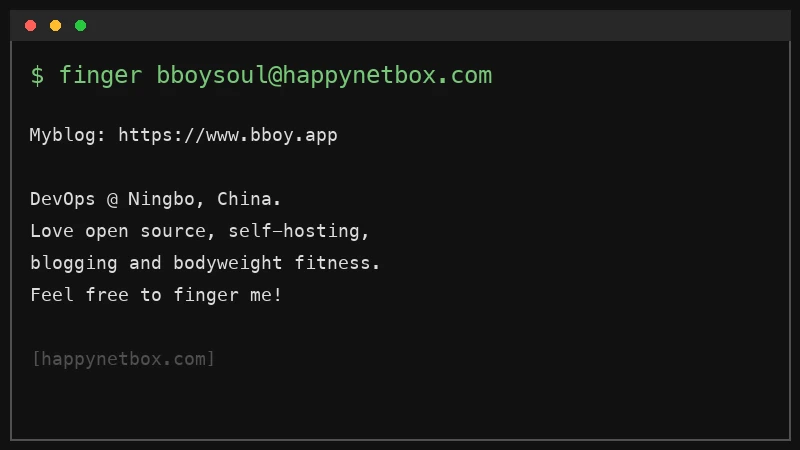Open the https://www.bboy.app blog link
This screenshot has width=800, height=450.
tap(228, 136)
